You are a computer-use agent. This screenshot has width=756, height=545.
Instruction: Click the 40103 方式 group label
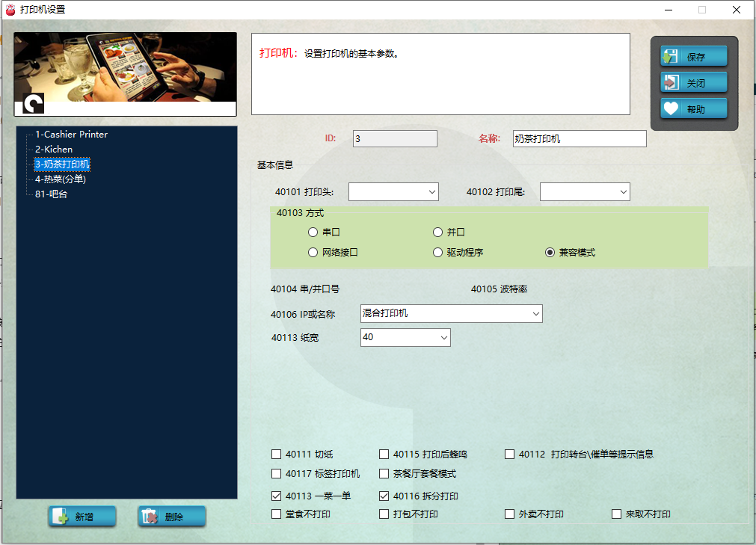tap(300, 213)
